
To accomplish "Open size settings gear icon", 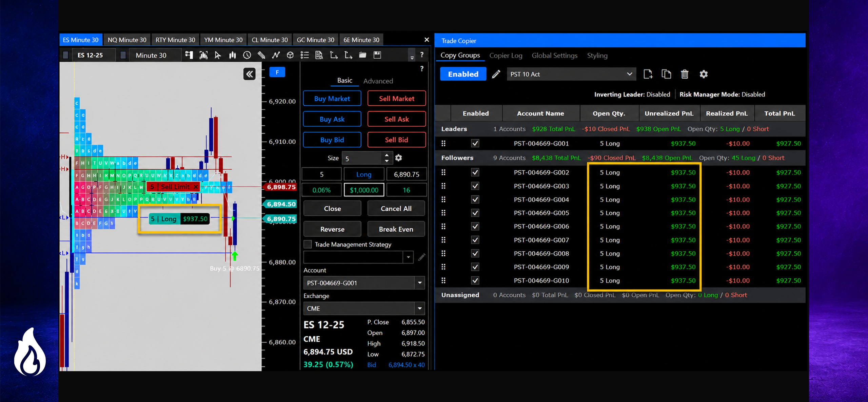I will pos(398,158).
